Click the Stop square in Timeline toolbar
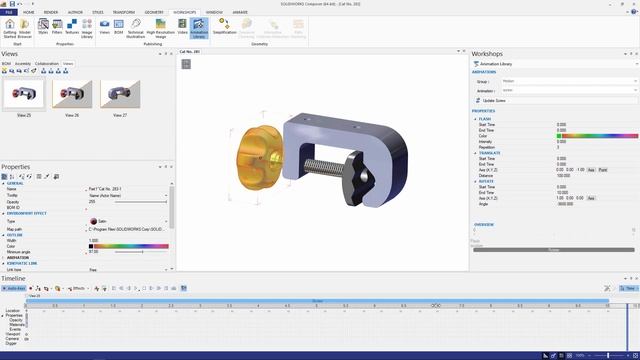This screenshot has width=640, height=360. (x=144, y=288)
